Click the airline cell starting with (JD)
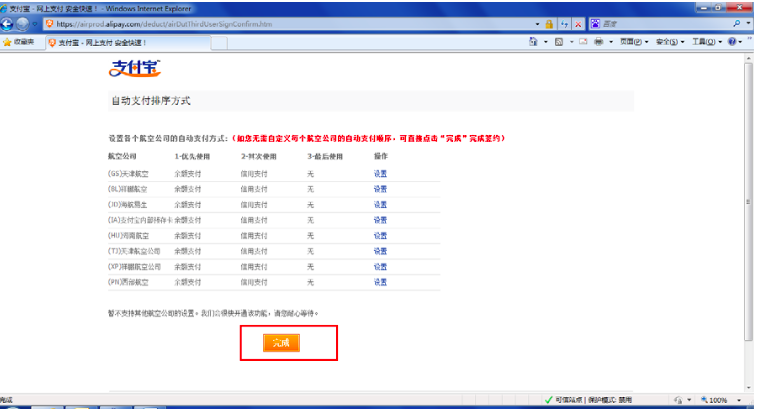Image resolution: width=757 pixels, height=409 pixels. click(x=127, y=205)
